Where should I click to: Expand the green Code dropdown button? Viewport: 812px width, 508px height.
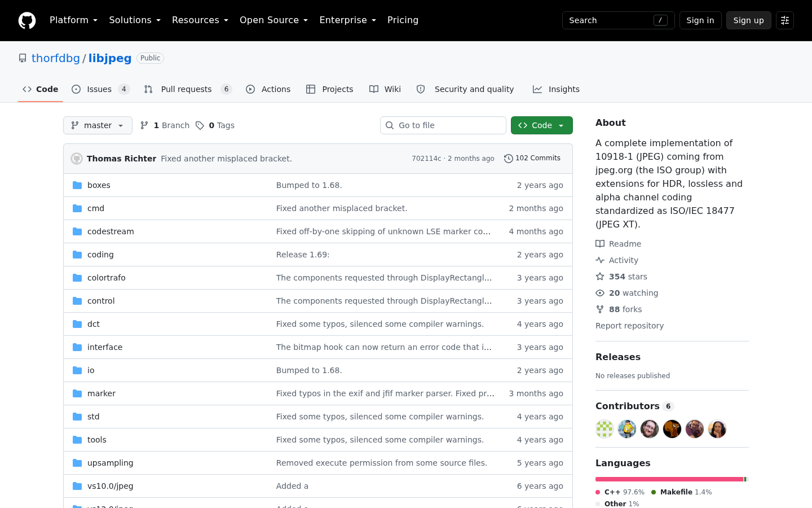542,125
